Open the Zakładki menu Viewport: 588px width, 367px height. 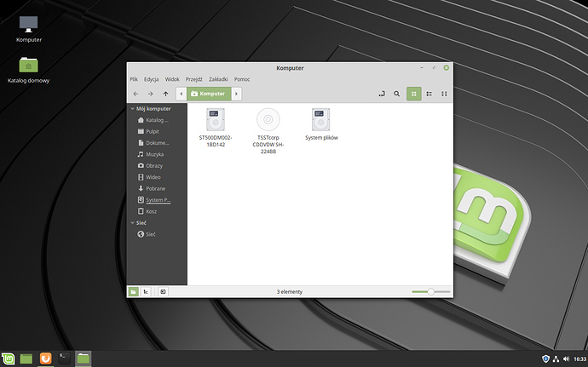click(x=219, y=79)
